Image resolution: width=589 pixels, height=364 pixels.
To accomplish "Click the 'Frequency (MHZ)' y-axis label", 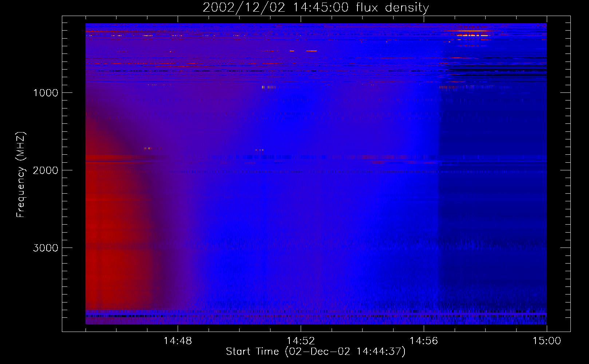I will (x=21, y=175).
